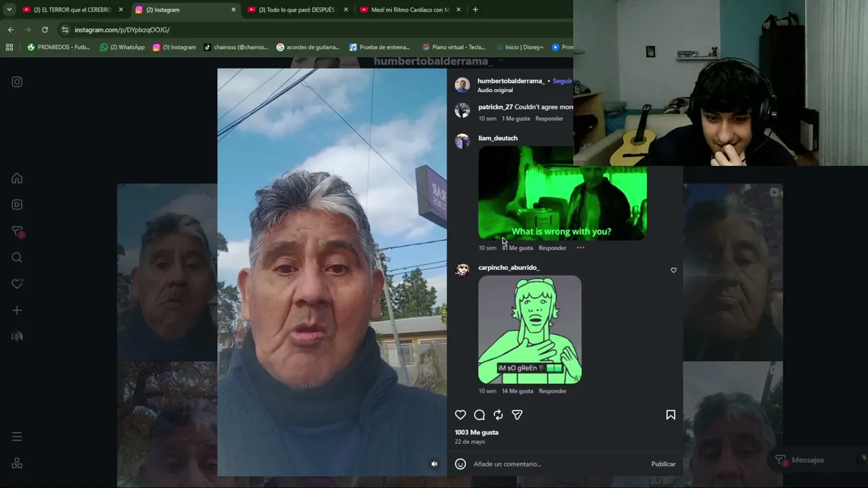Screen dimensions: 868x488
Task: Save the post with the bookmark icon
Action: (x=671, y=415)
